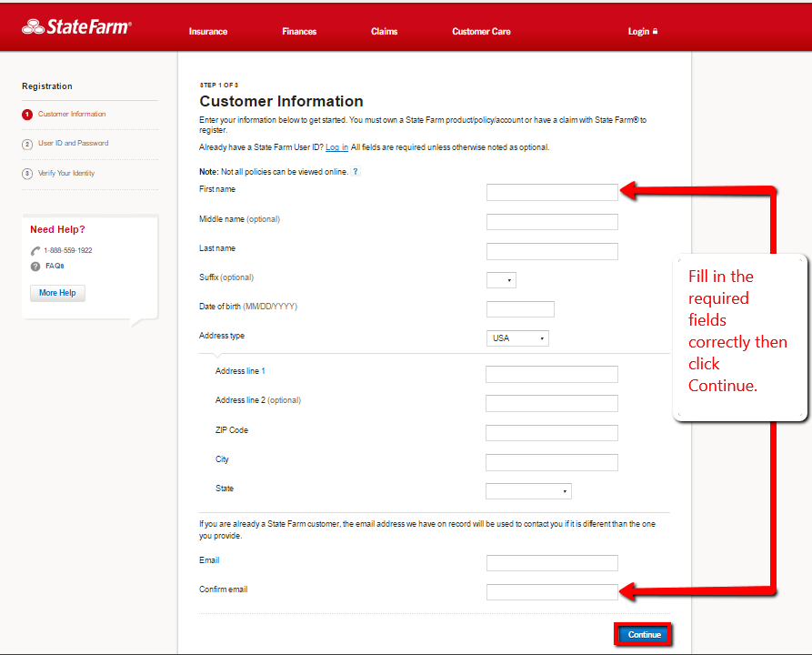Open the Address type dropdown showing USA

[518, 338]
